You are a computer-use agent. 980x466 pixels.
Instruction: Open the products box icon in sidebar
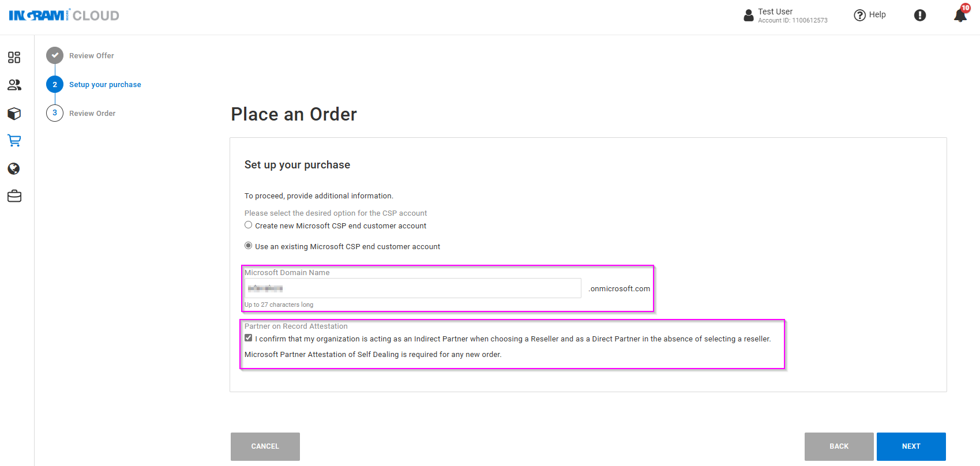click(x=14, y=113)
